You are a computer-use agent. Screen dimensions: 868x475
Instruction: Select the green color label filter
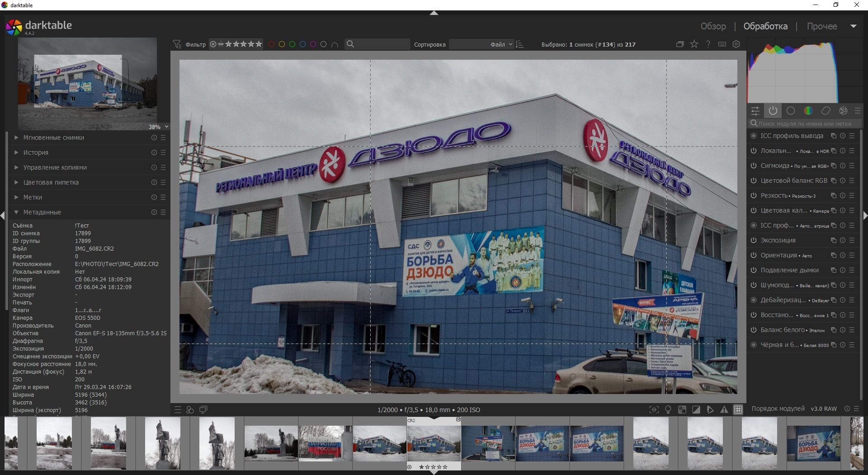[292, 44]
